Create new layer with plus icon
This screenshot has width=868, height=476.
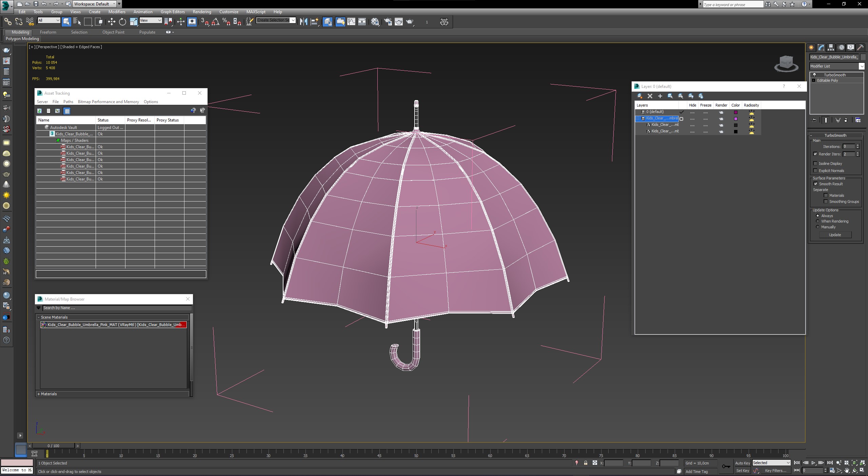pyautogui.click(x=660, y=96)
